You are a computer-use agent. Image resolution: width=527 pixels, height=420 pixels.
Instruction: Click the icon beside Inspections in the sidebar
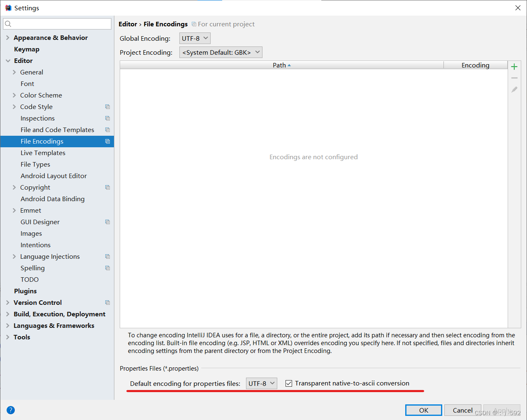107,118
